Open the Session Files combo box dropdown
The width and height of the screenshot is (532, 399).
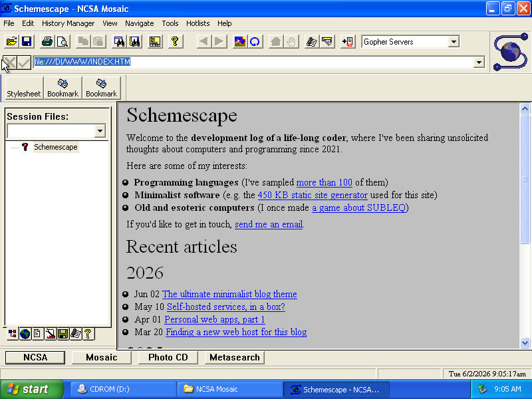(x=100, y=131)
